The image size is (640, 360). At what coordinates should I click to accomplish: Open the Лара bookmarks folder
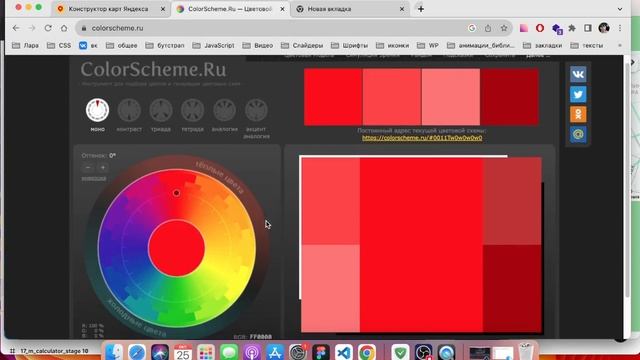click(25, 45)
